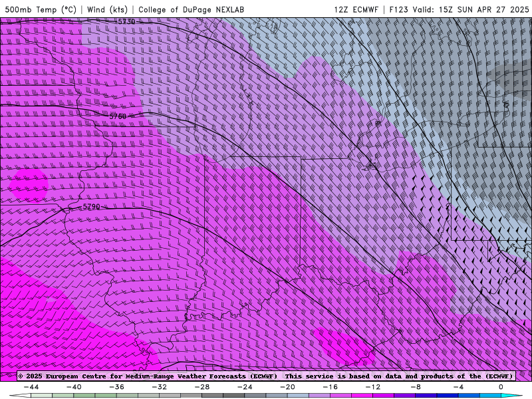Click the -16 color scale label
The width and height of the screenshot is (532, 399).
[x=330, y=387]
